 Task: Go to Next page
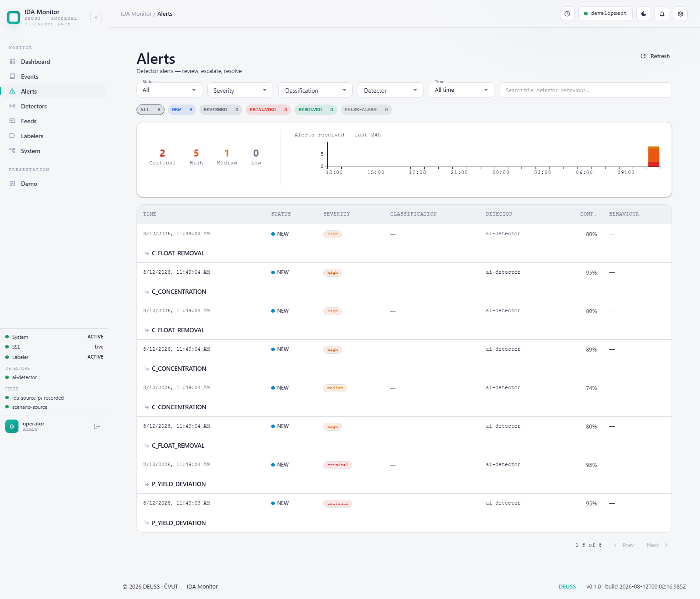[x=657, y=545]
